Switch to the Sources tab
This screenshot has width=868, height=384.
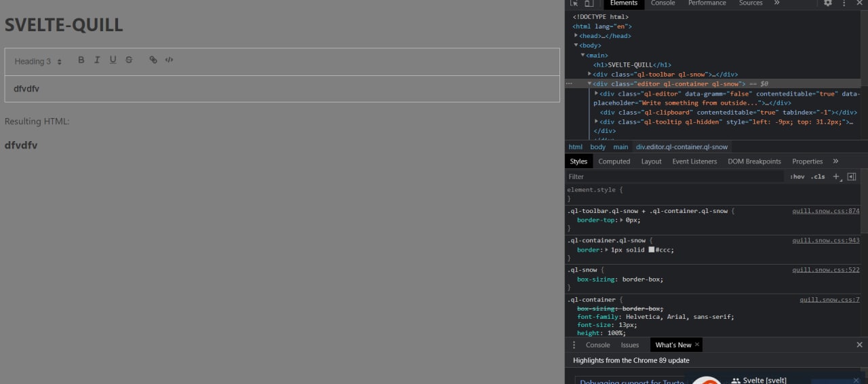[751, 3]
